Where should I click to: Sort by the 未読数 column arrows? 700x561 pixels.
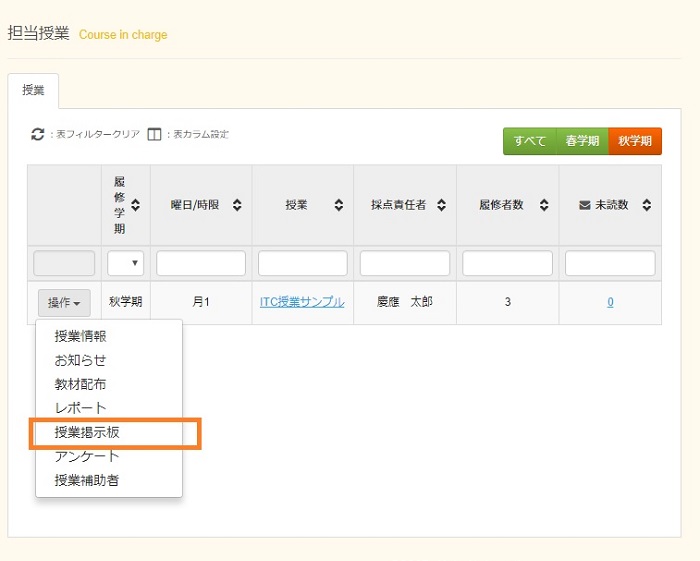(646, 205)
